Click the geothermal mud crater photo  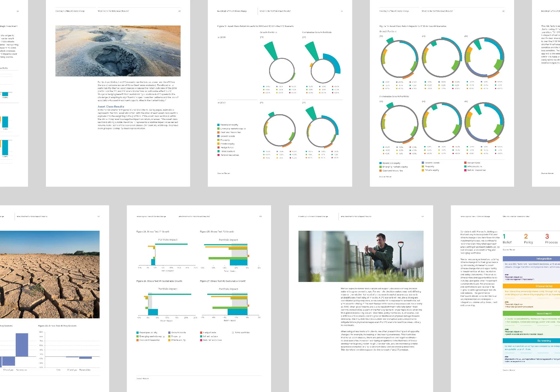(118, 51)
